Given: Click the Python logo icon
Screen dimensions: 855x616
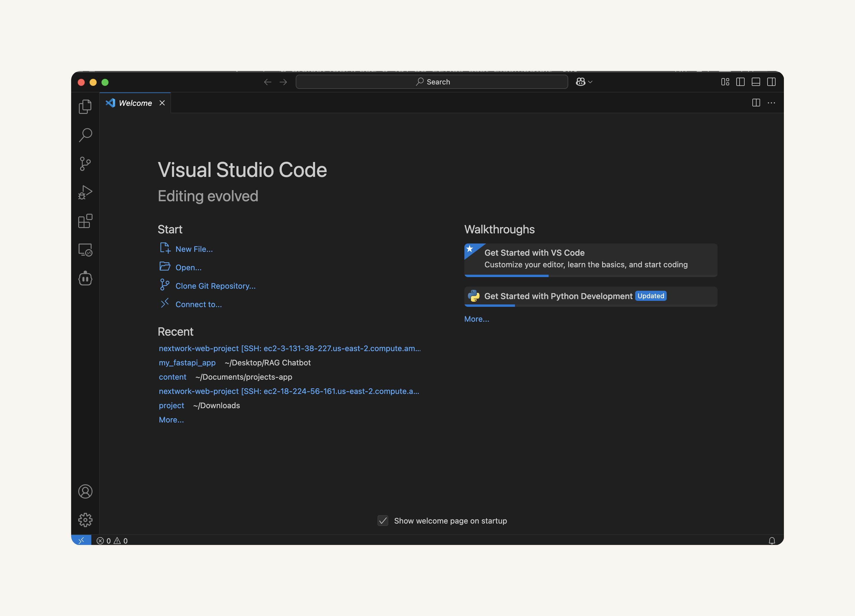Looking at the screenshot, I should [x=474, y=296].
